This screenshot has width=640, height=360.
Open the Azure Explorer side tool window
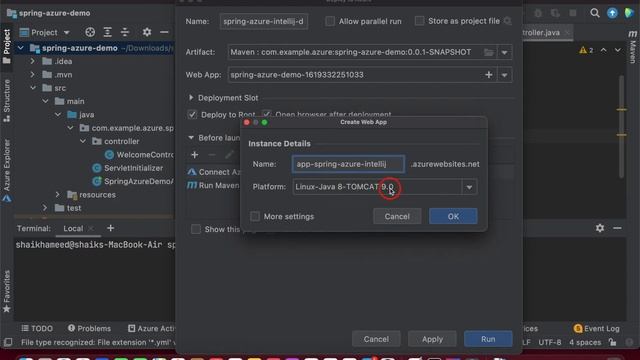coord(7,170)
